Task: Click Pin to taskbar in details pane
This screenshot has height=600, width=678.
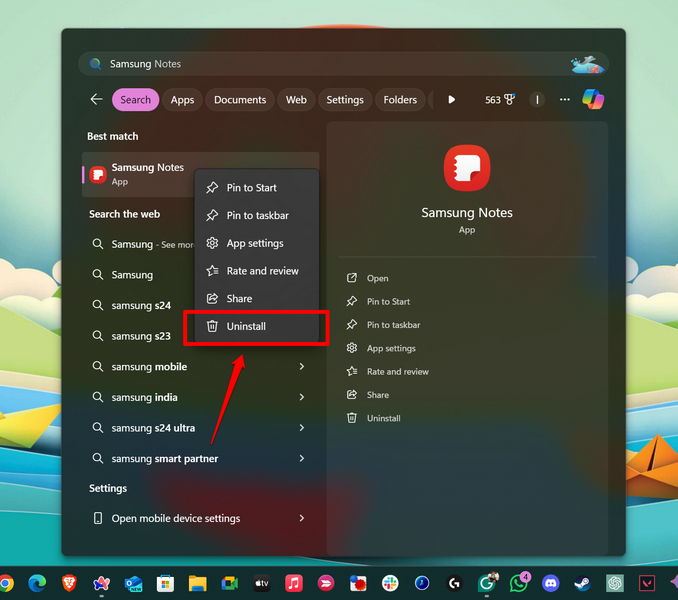Action: [393, 325]
